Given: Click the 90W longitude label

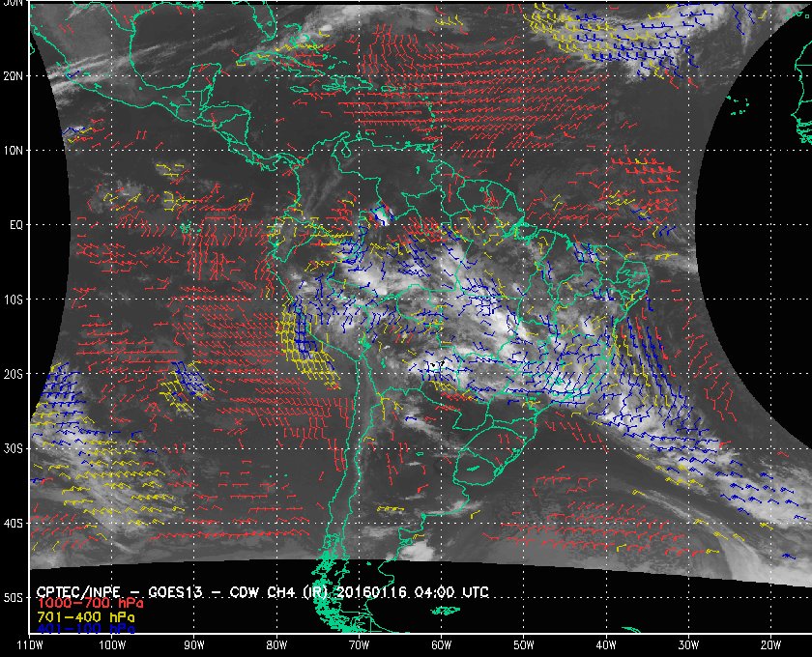Looking at the screenshot, I should 194,644.
